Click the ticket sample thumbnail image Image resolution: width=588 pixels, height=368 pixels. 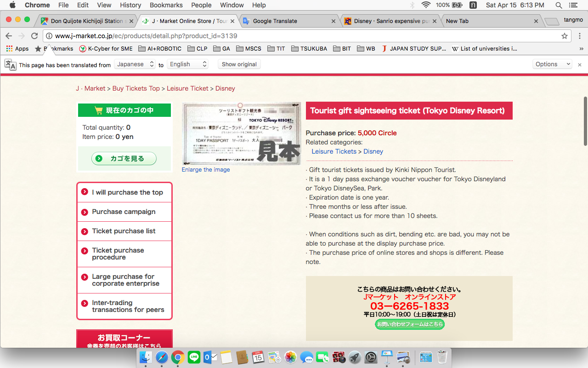[x=242, y=133]
